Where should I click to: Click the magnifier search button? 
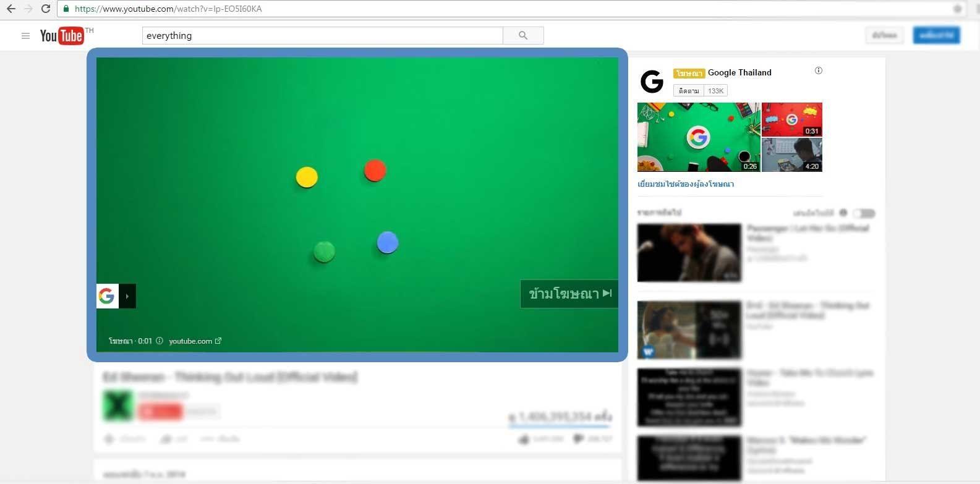coord(523,35)
